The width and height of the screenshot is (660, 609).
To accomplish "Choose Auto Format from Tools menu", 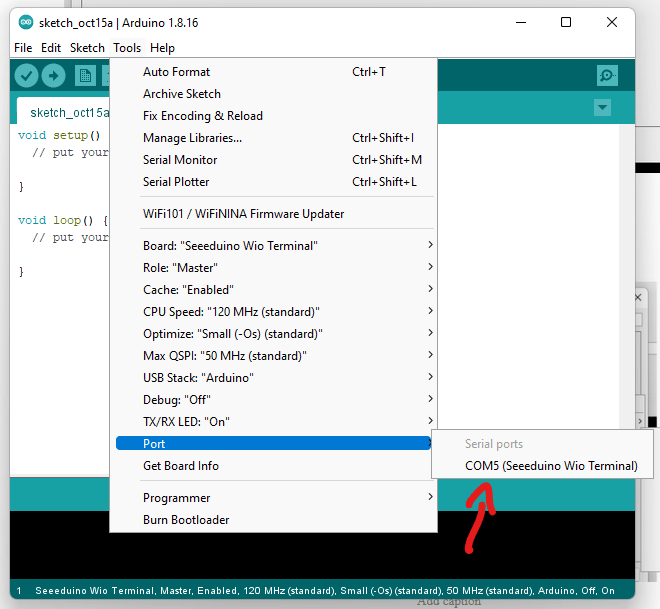I will click(x=273, y=72).
